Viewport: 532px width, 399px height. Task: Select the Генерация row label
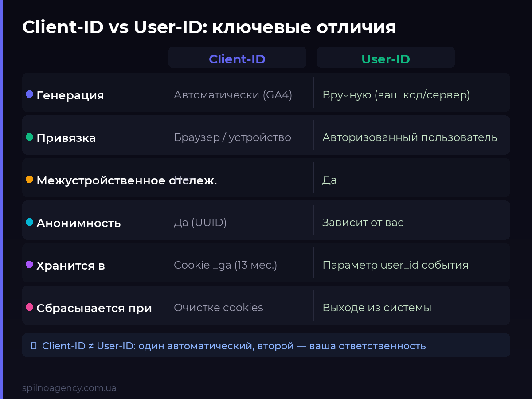tap(70, 95)
